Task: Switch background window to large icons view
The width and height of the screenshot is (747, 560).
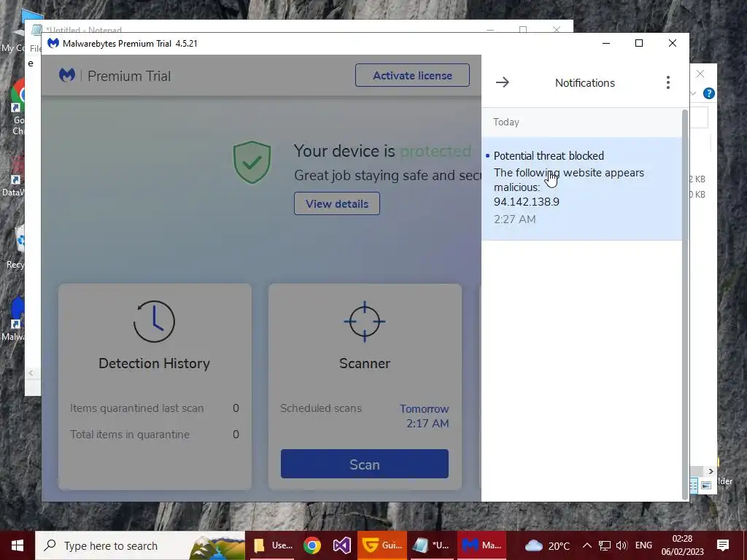Action: click(706, 485)
